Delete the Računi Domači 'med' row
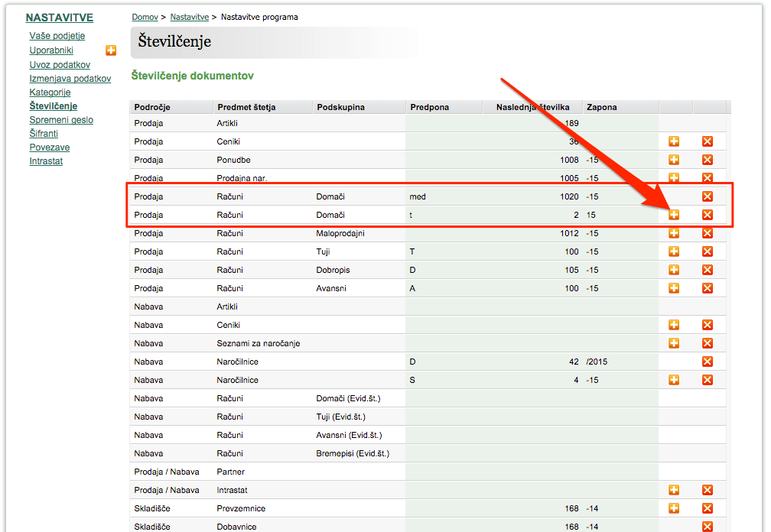The width and height of the screenshot is (771, 532). (707, 196)
